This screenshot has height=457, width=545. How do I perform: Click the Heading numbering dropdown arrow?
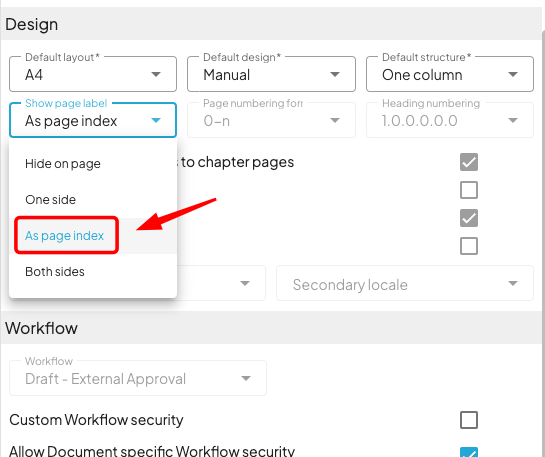513,120
